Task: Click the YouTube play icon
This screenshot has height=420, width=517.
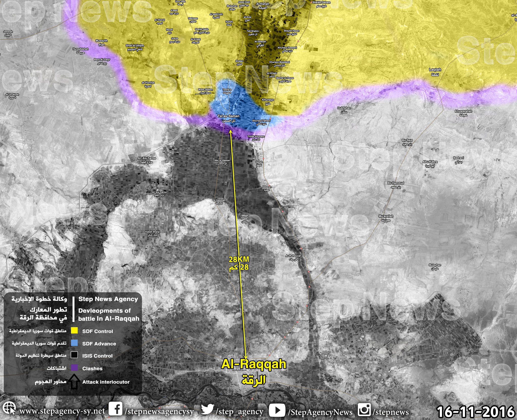Action: [277, 410]
